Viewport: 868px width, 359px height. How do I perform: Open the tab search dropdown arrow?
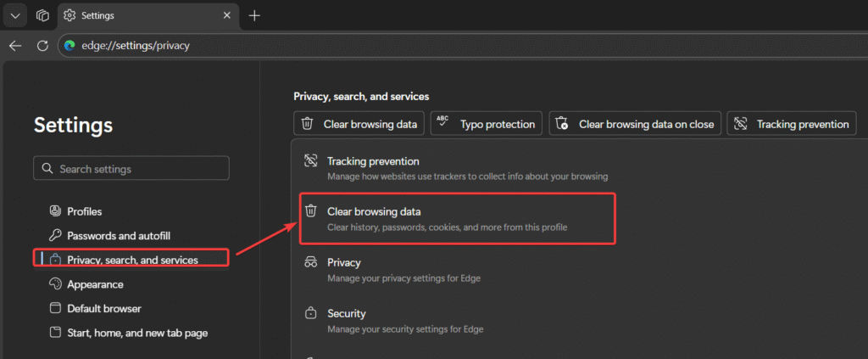click(15, 15)
